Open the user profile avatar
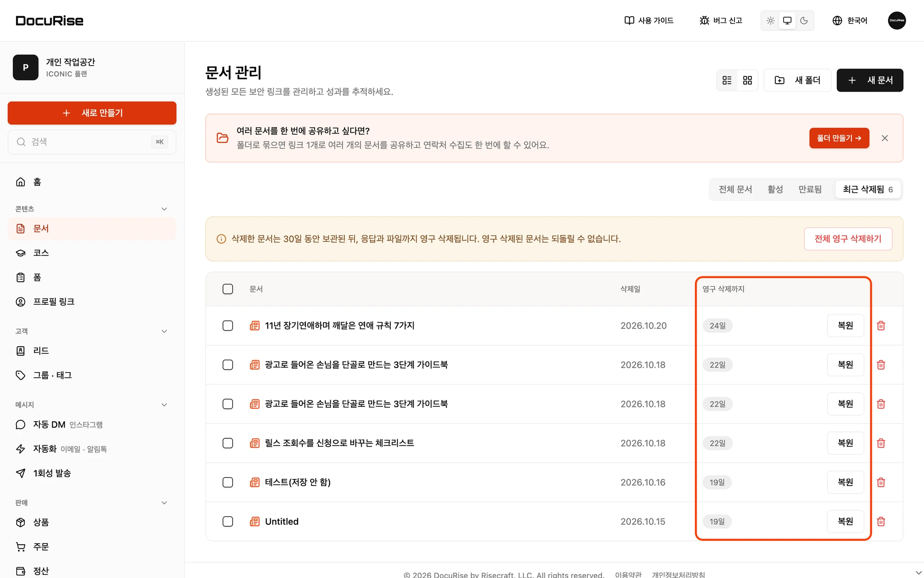 897,20
